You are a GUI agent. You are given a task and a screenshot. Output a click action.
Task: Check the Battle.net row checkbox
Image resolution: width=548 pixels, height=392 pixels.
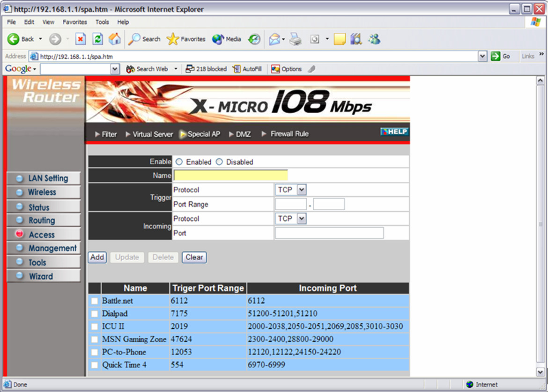[x=94, y=301]
